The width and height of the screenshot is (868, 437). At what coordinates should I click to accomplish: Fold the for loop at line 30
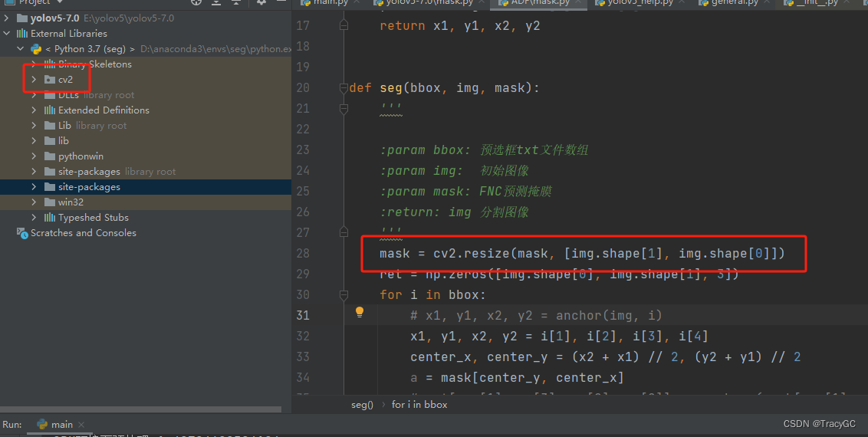point(344,295)
